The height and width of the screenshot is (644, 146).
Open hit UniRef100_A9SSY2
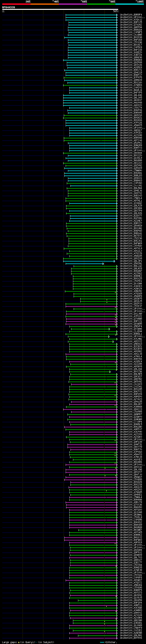click(x=131, y=341)
